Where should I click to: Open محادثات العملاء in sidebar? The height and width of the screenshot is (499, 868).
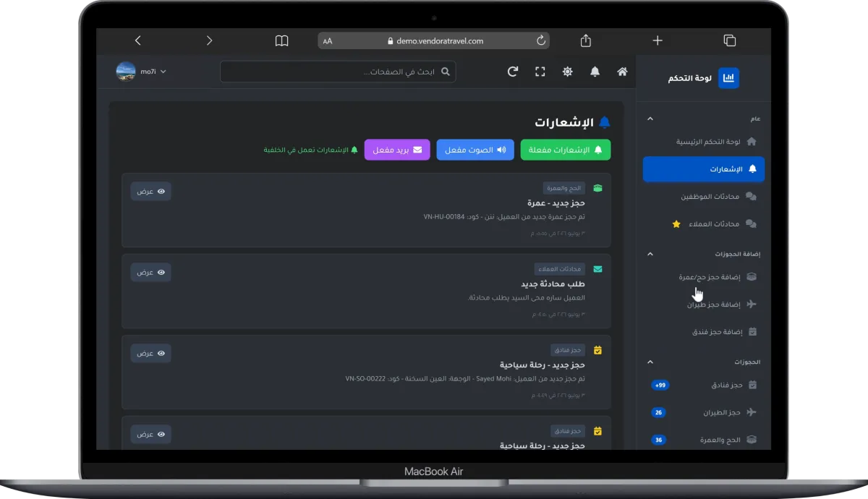(x=704, y=224)
